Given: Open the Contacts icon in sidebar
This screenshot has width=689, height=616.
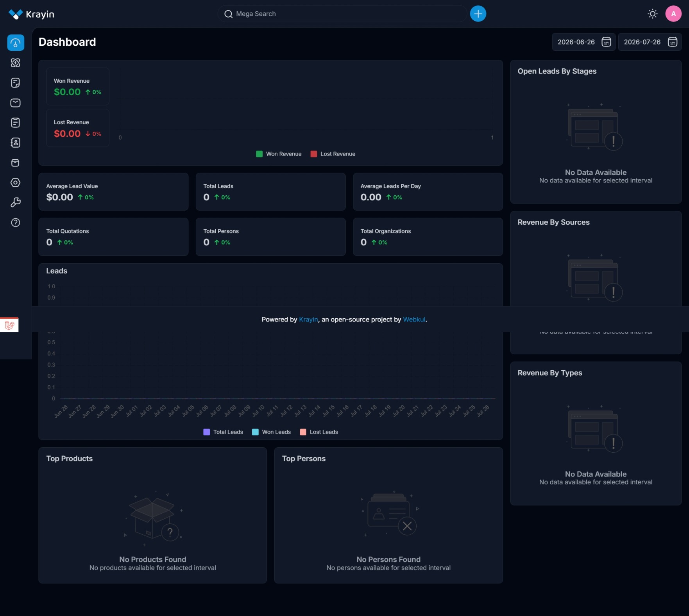Looking at the screenshot, I should point(16,143).
